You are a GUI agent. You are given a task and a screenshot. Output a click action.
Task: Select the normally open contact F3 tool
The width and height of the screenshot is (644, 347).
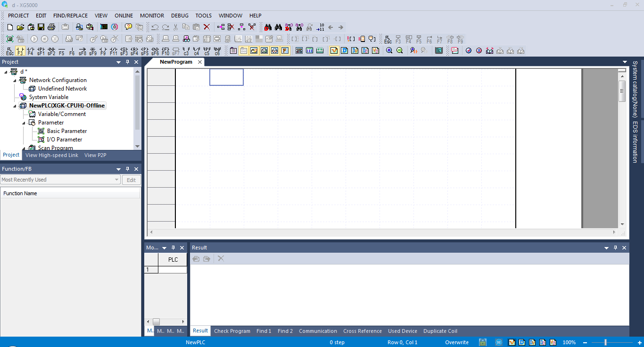[20, 51]
